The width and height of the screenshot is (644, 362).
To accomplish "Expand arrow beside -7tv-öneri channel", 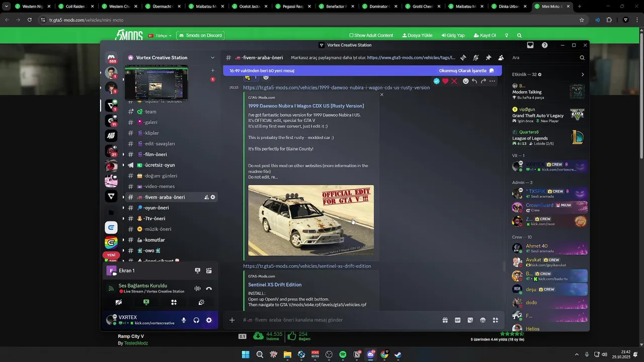I will click(123, 219).
